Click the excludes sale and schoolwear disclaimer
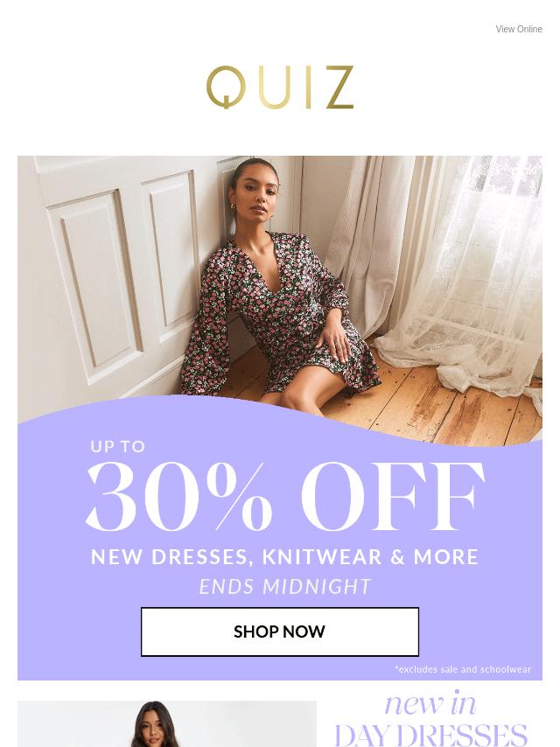 [x=463, y=669]
